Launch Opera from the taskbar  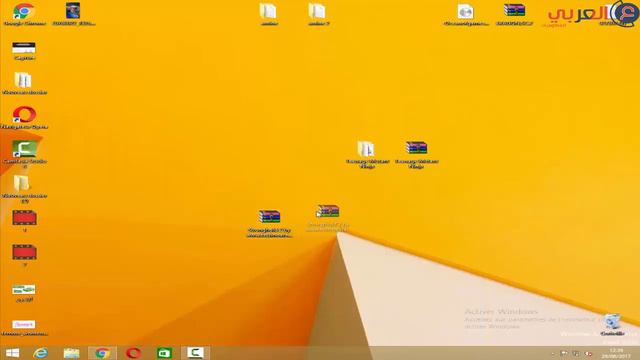(x=133, y=353)
